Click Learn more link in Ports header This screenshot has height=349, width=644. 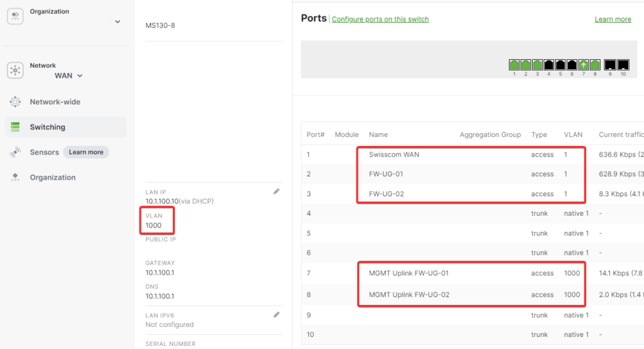[x=613, y=19]
